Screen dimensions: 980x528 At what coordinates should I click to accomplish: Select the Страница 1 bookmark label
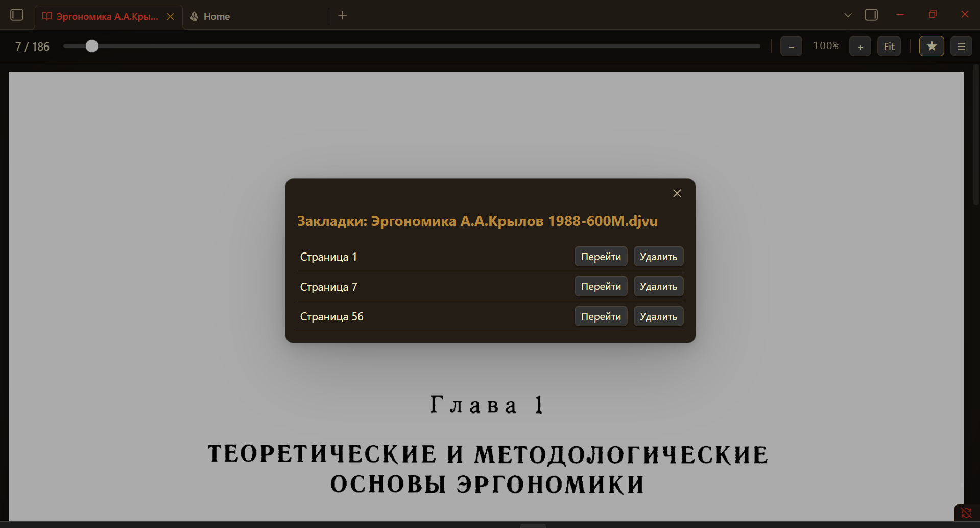[x=328, y=257]
